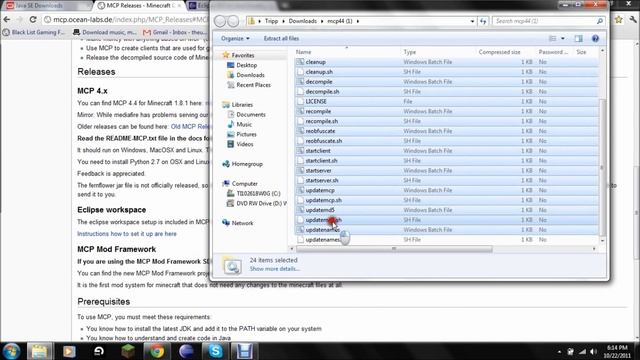Open Chrome from the taskbar
Viewport: 640px width, 360px height.
point(157,351)
